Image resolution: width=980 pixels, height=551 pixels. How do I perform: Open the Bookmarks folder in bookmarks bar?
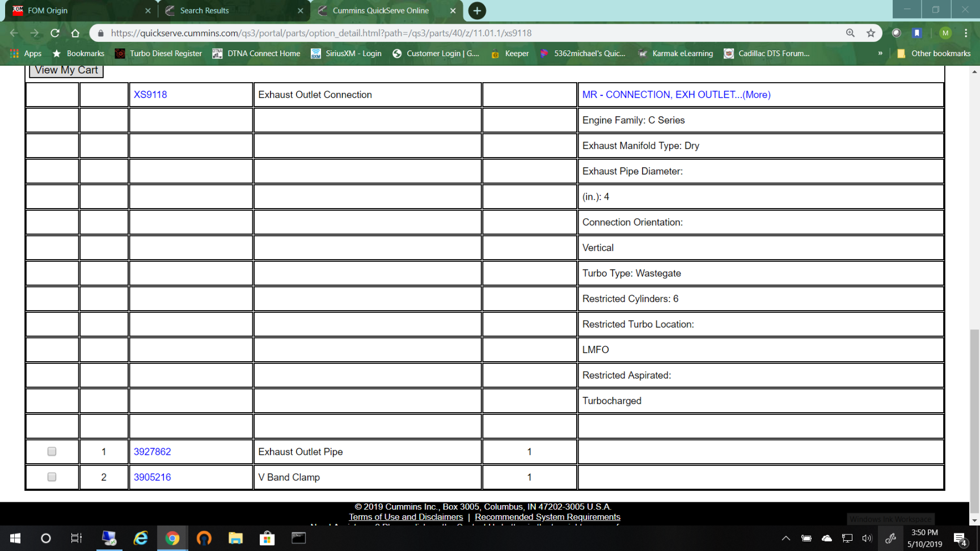point(78,53)
